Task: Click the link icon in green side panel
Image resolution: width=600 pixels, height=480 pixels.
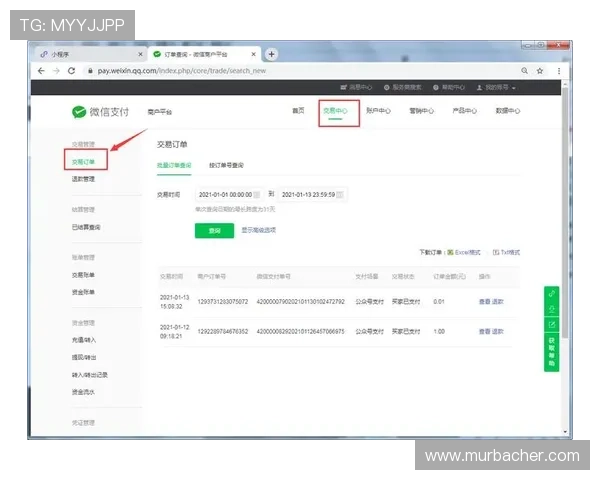Action: (x=551, y=294)
